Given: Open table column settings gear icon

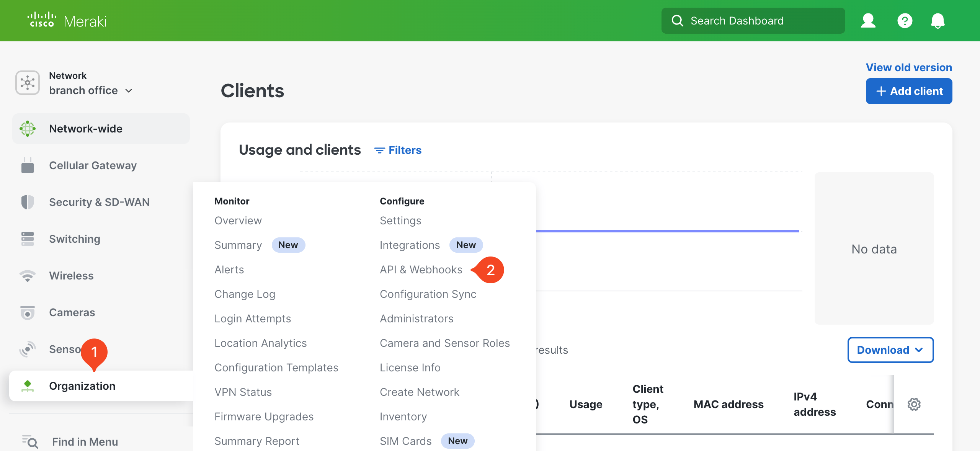Looking at the screenshot, I should [x=914, y=404].
